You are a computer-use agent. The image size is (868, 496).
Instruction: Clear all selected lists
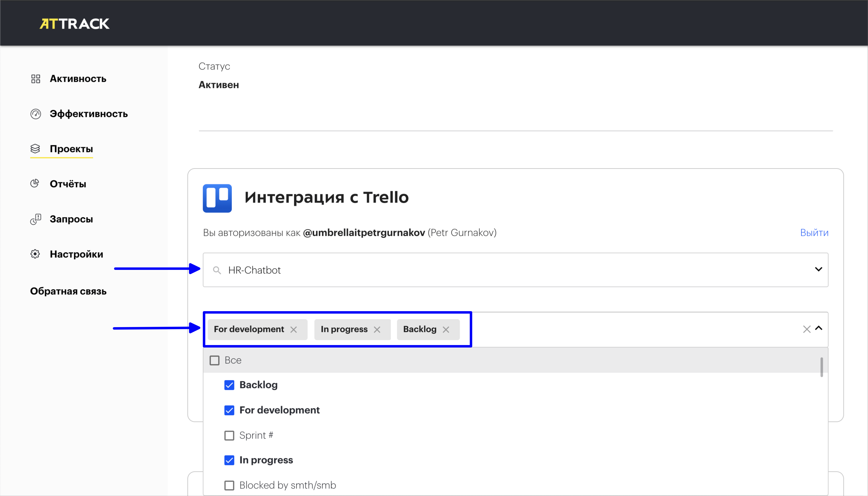[x=806, y=329]
